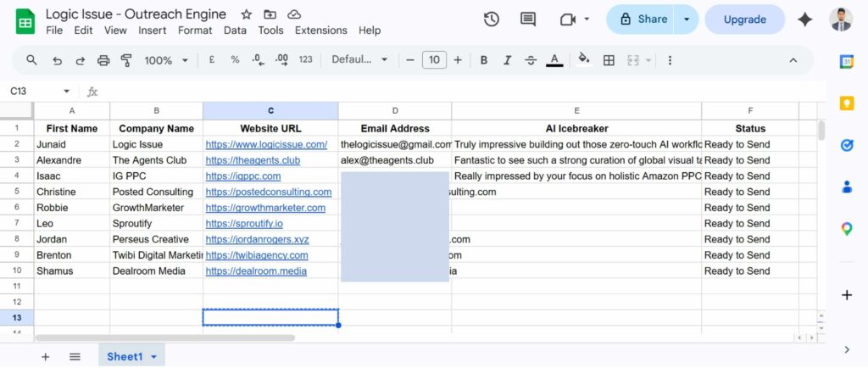Get add-ons plus icon in side panel

(847, 295)
